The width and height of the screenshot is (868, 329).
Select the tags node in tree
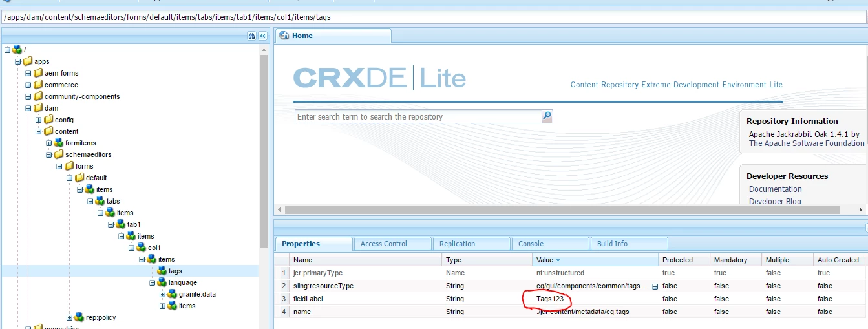(x=175, y=271)
